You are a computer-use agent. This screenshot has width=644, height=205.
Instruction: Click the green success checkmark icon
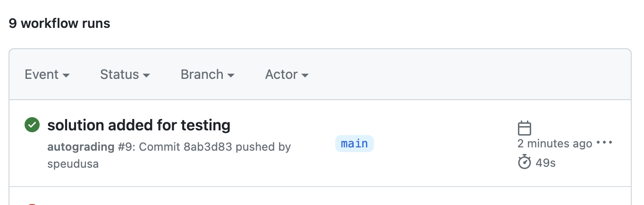pos(32,125)
